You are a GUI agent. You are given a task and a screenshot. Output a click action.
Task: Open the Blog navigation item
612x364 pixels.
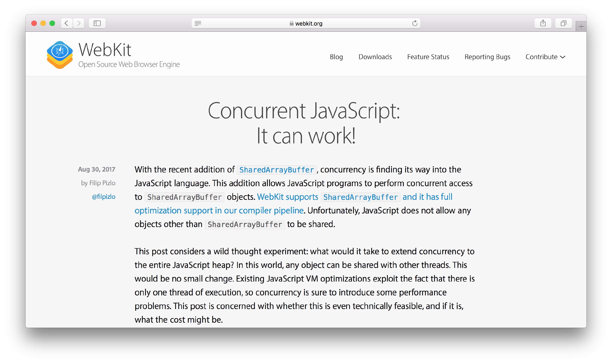[336, 57]
